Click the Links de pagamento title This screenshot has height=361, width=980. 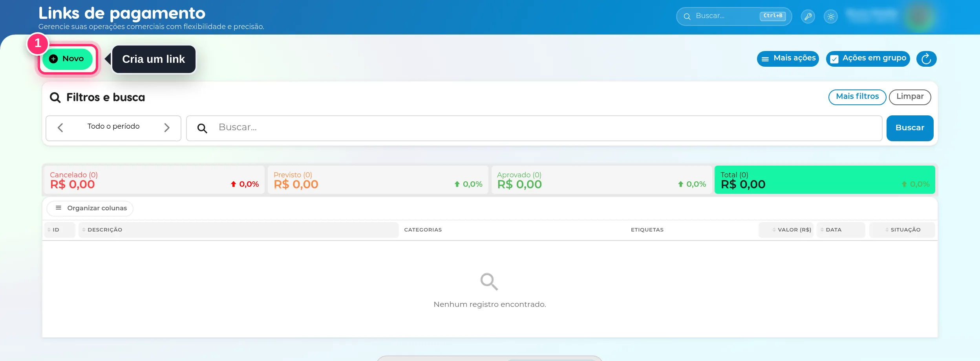point(122,13)
